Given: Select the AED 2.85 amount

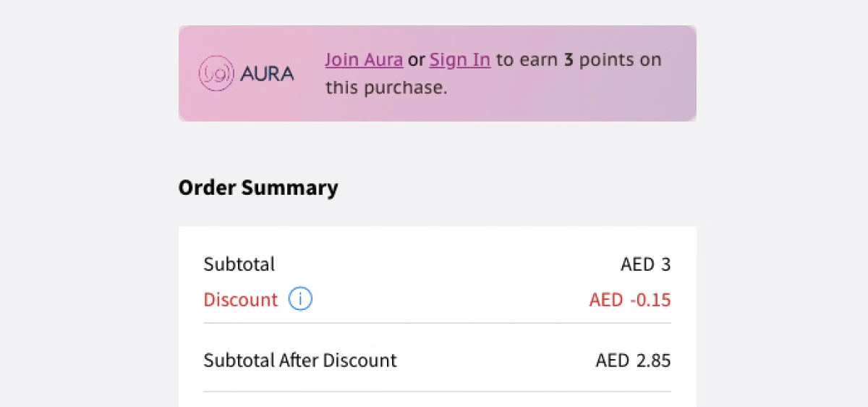Looking at the screenshot, I should coord(633,360).
